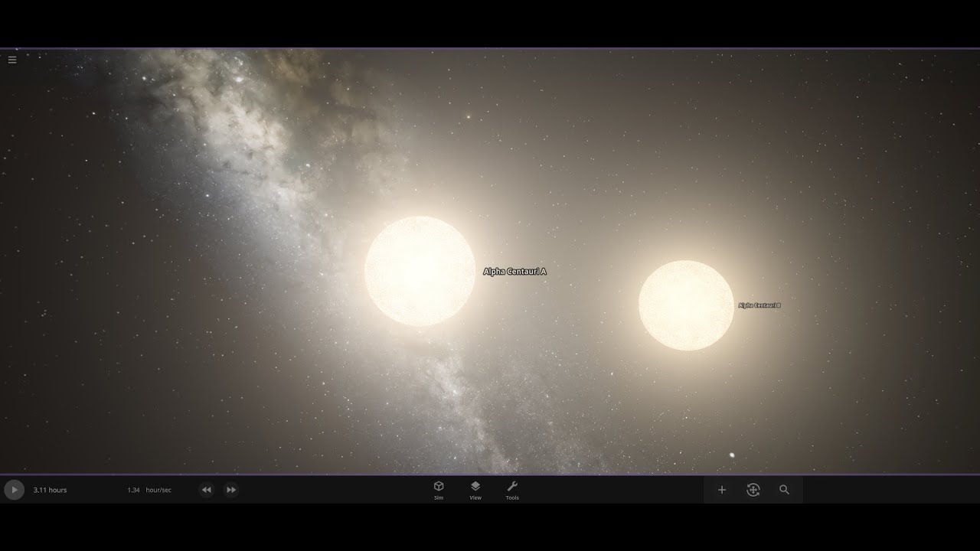The image size is (980, 551).
Task: Open the Tools wrench menu
Action: coord(512,490)
